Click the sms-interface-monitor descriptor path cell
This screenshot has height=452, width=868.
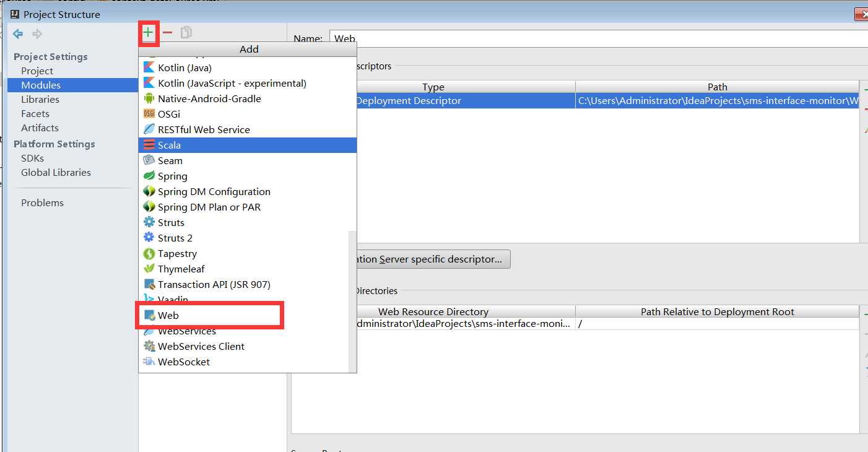click(x=718, y=100)
